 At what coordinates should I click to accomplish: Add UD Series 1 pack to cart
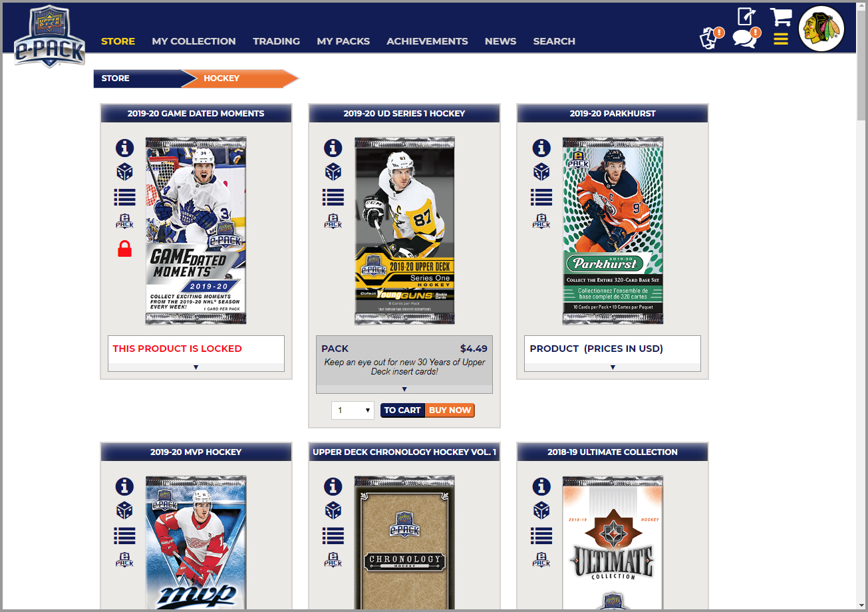click(x=402, y=410)
